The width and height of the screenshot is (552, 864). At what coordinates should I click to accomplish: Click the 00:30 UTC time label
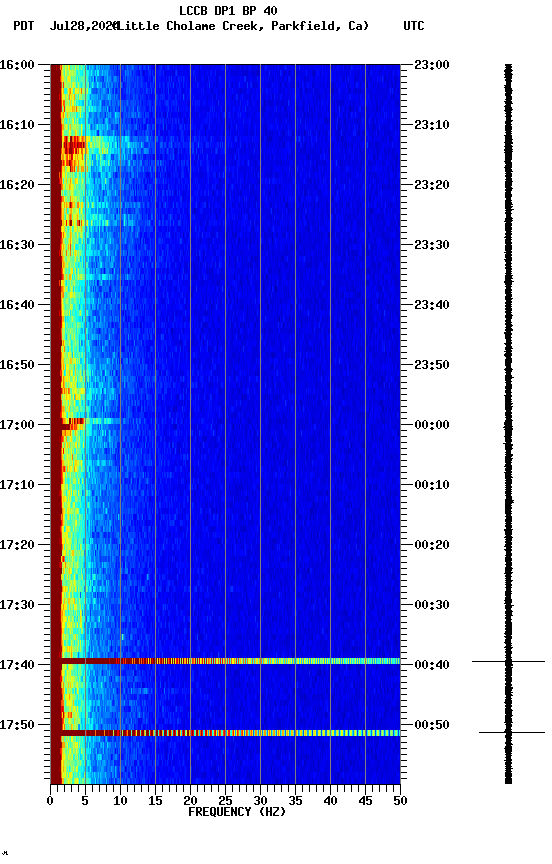click(x=432, y=605)
